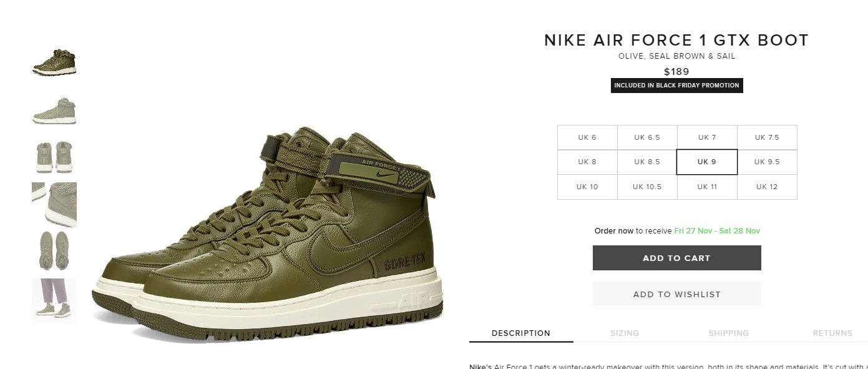Open the rear heel view thumbnail
The image size is (868, 369).
click(x=54, y=157)
